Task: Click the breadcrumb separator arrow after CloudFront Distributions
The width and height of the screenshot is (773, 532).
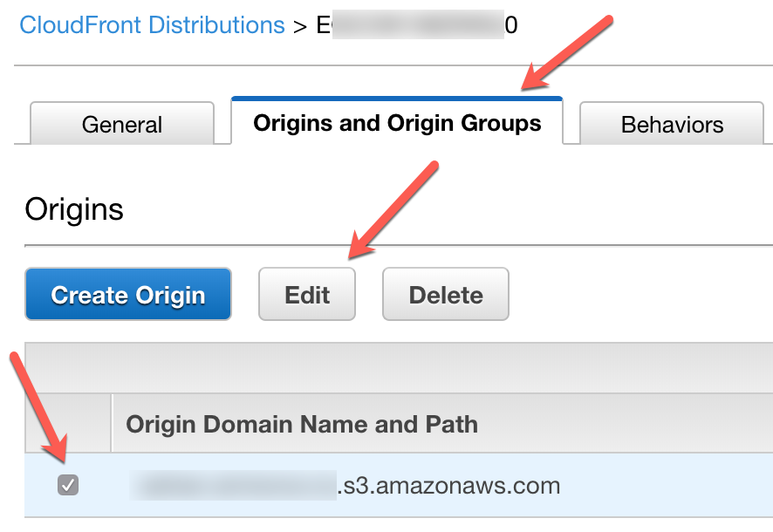Action: 300,26
